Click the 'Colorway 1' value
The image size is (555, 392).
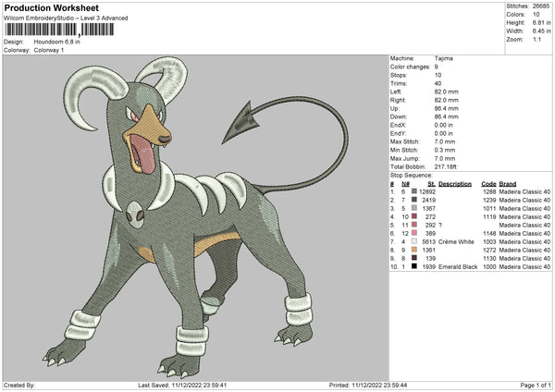click(x=49, y=50)
